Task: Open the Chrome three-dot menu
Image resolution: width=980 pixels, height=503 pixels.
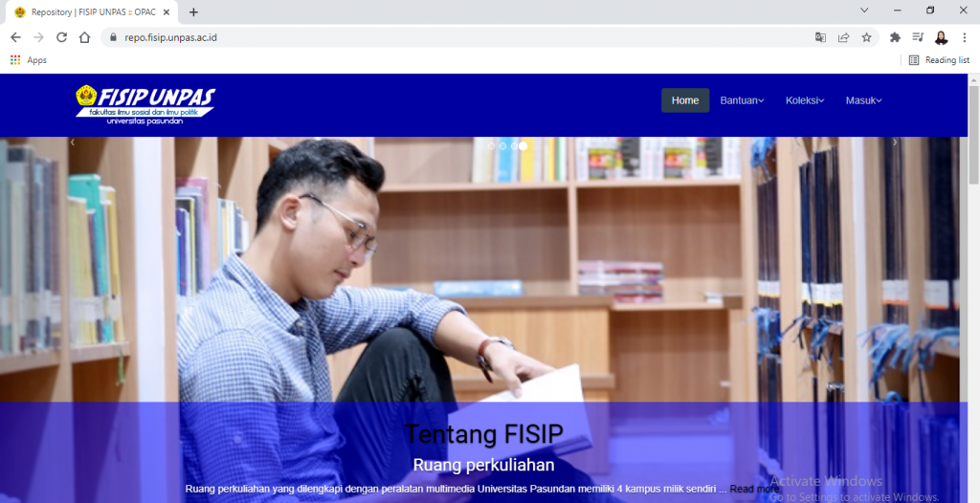Action: tap(965, 37)
